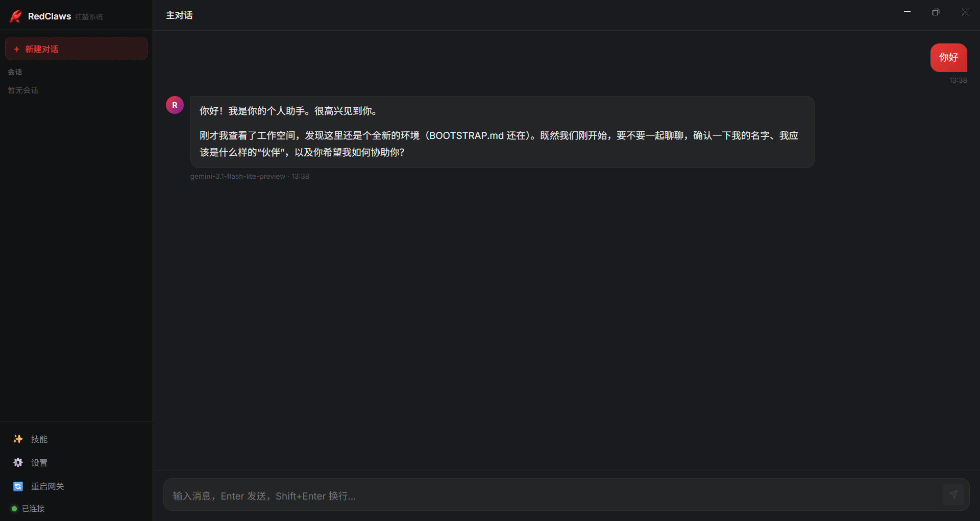The height and width of the screenshot is (521, 980).
Task: Click the 会话 section heading
Action: [x=15, y=72]
